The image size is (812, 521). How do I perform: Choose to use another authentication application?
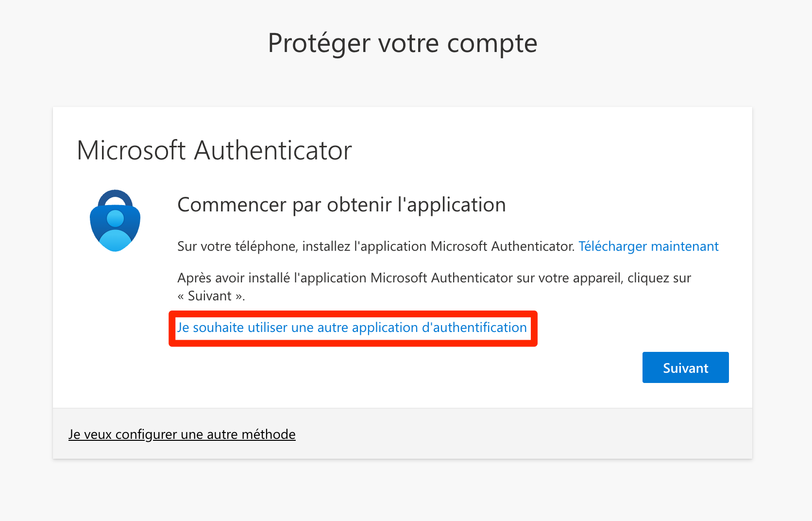click(352, 328)
